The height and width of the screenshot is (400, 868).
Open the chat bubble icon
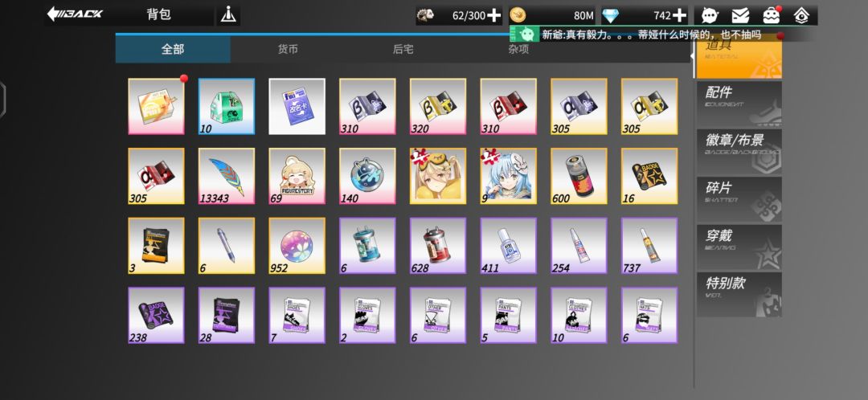coord(710,15)
